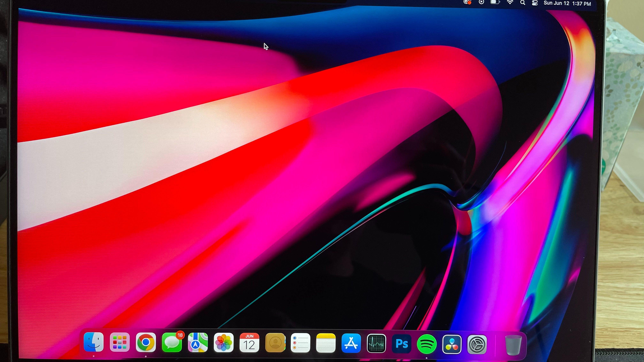Open Finder from the dock
Viewport: 644px width, 362px height.
pos(93,342)
